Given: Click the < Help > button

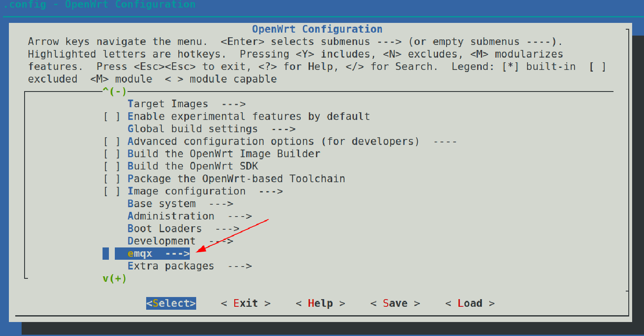Looking at the screenshot, I should pos(320,303).
